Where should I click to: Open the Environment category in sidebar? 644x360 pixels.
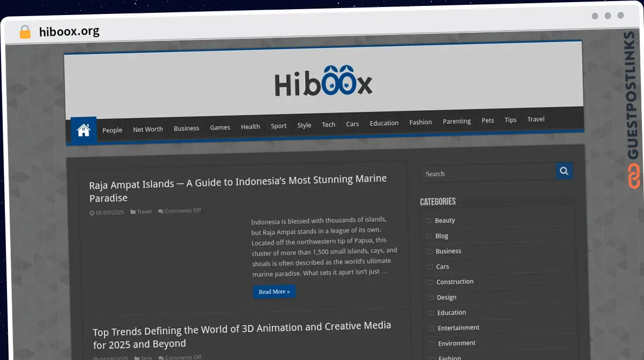coord(456,343)
